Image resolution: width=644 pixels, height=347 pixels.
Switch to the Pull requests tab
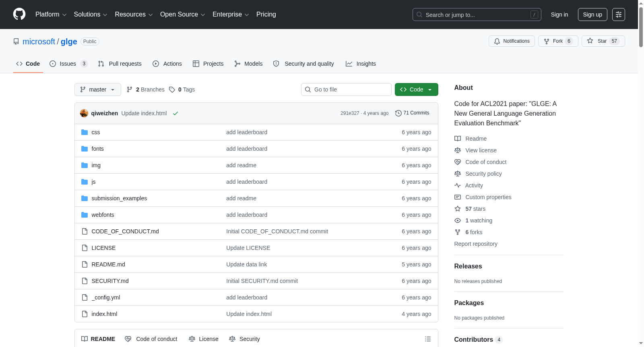click(x=120, y=64)
